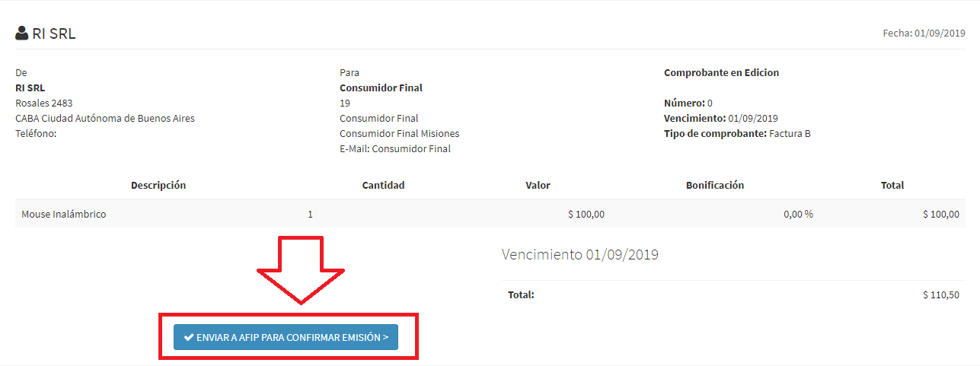Click the Descripción column header
980x366 pixels.
(x=158, y=185)
